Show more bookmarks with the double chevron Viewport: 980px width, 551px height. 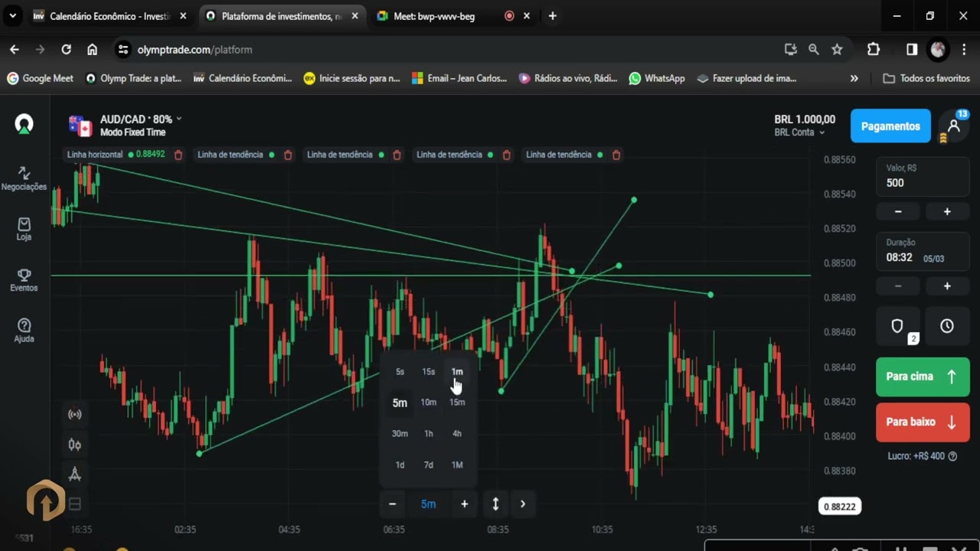[x=854, y=78]
